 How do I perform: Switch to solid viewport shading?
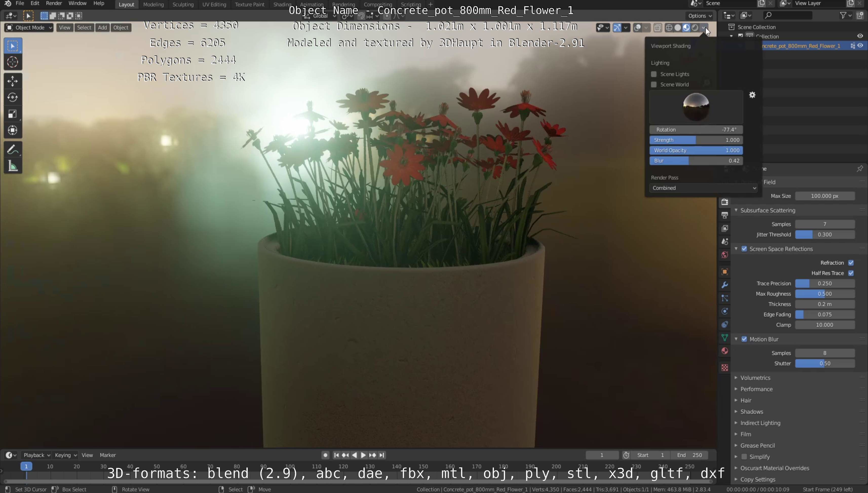click(678, 28)
